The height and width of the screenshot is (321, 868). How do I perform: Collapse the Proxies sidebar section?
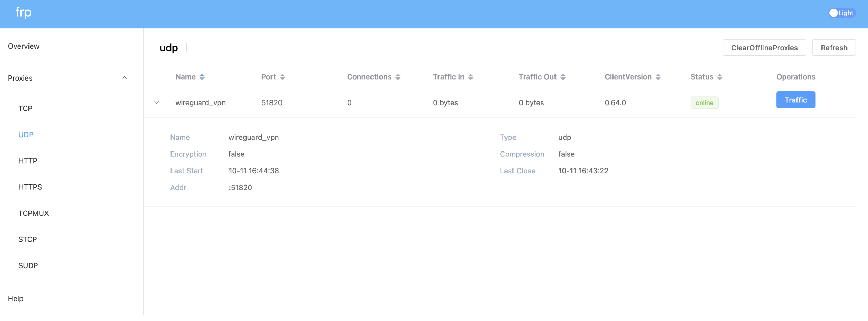pyautogui.click(x=124, y=78)
